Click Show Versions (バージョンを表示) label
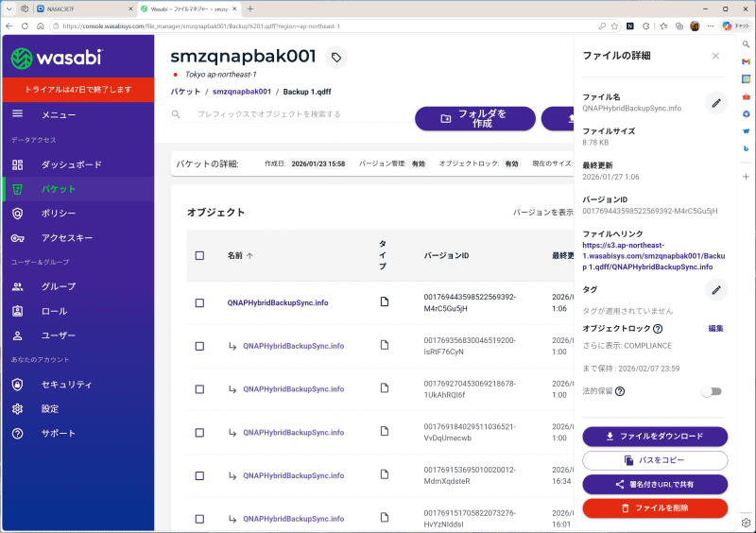Screen dimensions: 756x533 point(542,213)
